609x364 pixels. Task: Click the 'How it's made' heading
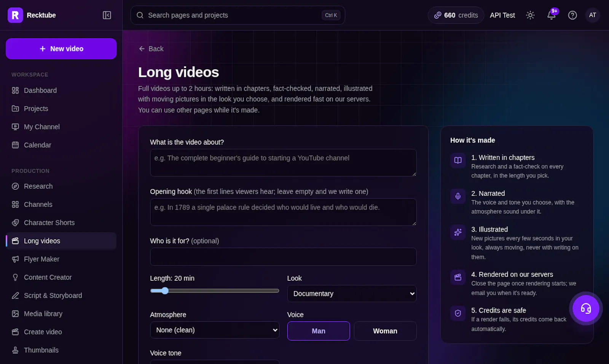pos(473,140)
